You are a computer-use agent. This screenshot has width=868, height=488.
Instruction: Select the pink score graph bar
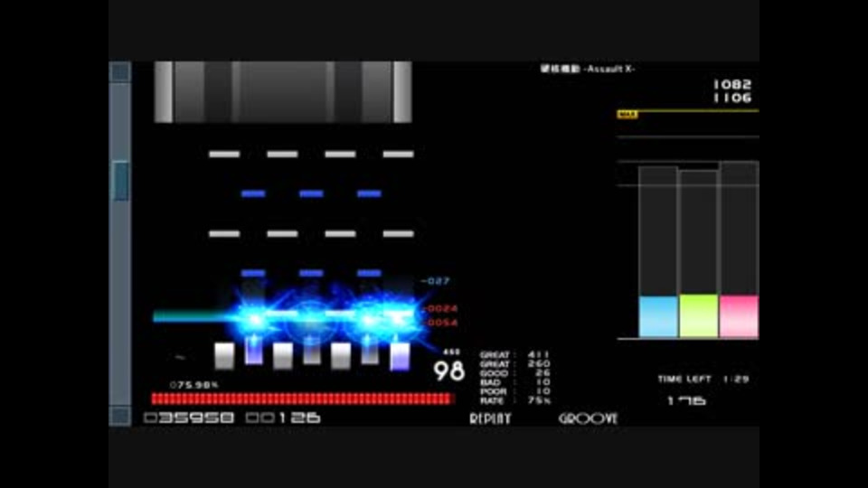(739, 316)
